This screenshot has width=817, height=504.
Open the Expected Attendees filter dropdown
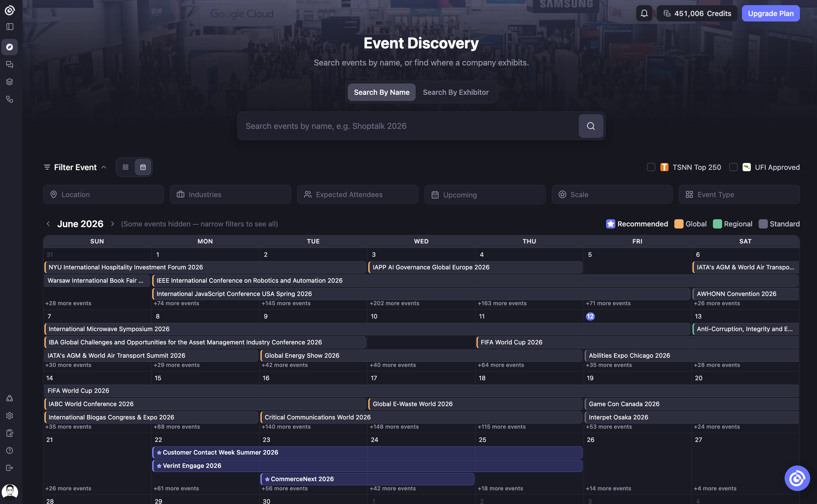358,194
